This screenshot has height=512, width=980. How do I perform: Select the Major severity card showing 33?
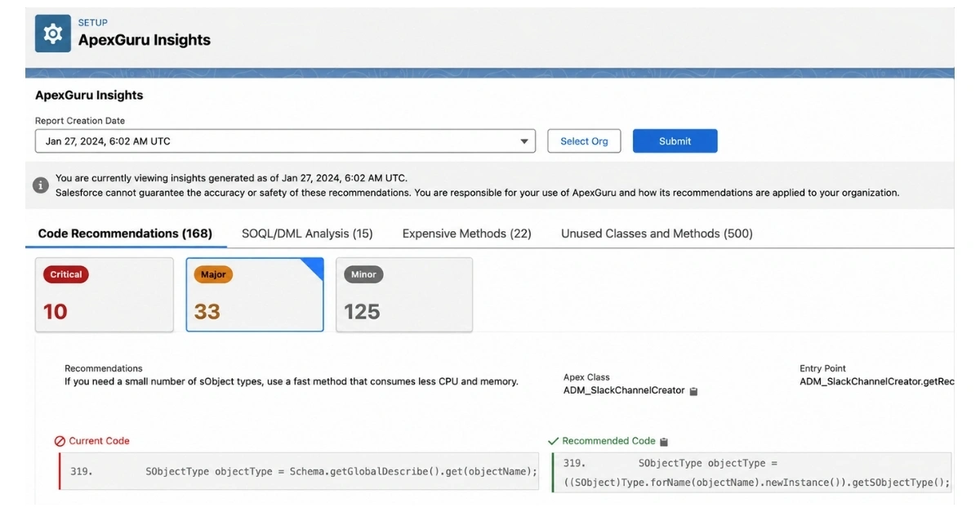[255, 295]
